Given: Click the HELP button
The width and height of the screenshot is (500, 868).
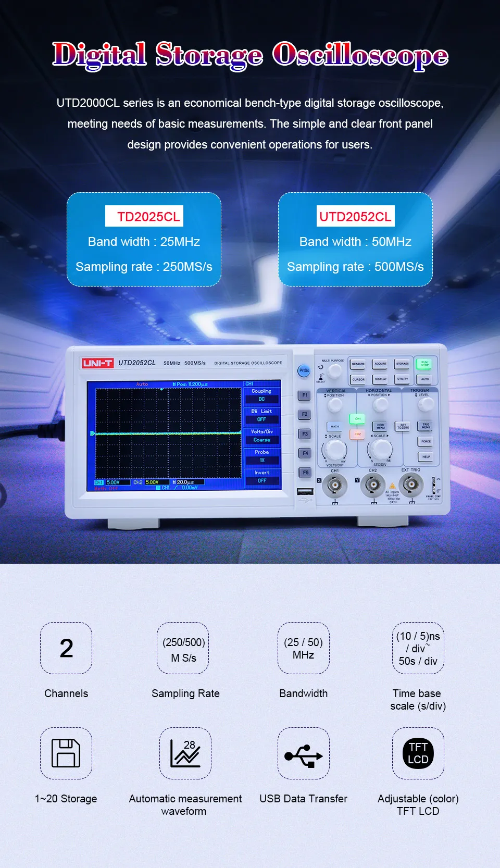Looking at the screenshot, I should pos(426,457).
